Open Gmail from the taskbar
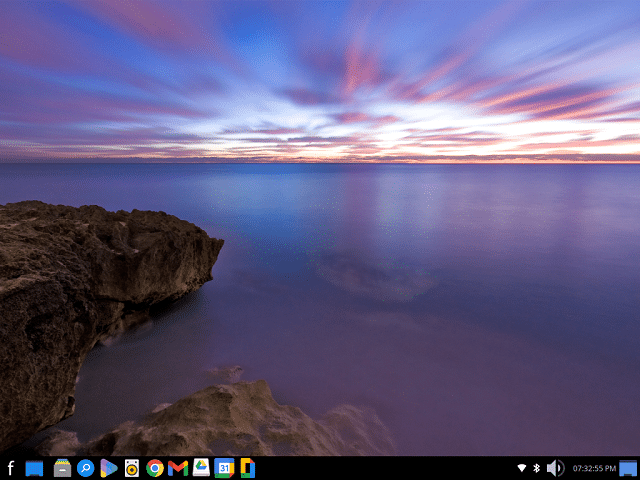 [x=178, y=468]
